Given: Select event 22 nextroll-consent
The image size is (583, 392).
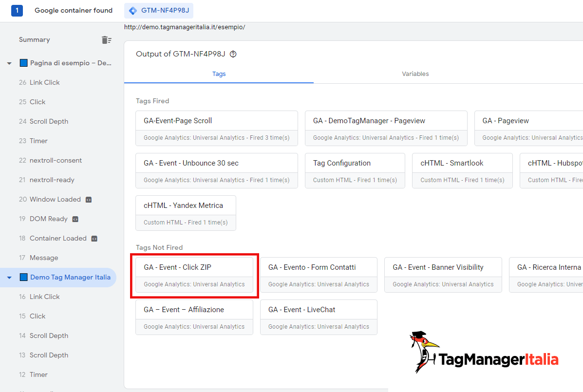Looking at the screenshot, I should 51,161.
